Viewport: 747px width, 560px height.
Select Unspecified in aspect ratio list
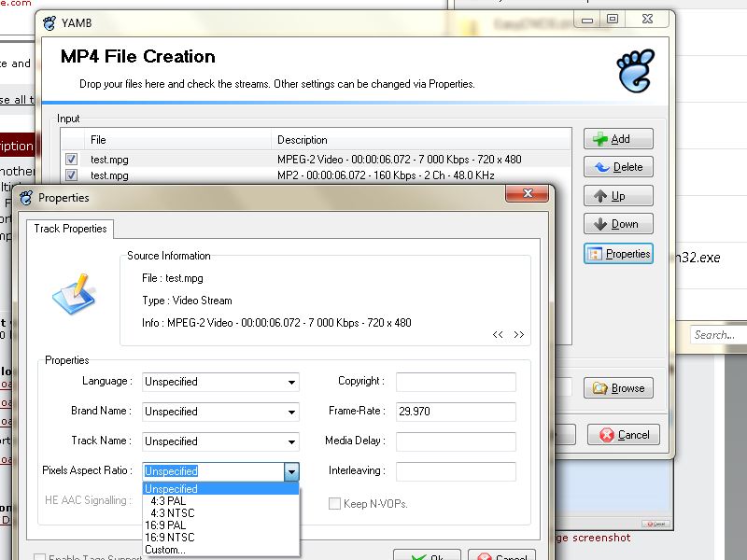coord(220,488)
